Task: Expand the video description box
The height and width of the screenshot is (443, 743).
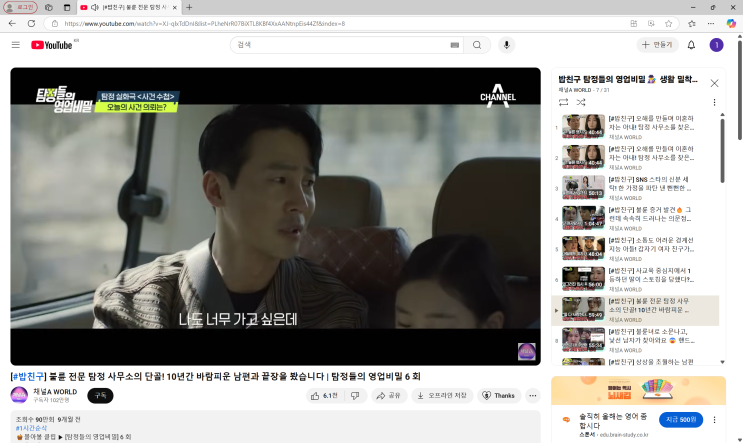Action: point(275,427)
